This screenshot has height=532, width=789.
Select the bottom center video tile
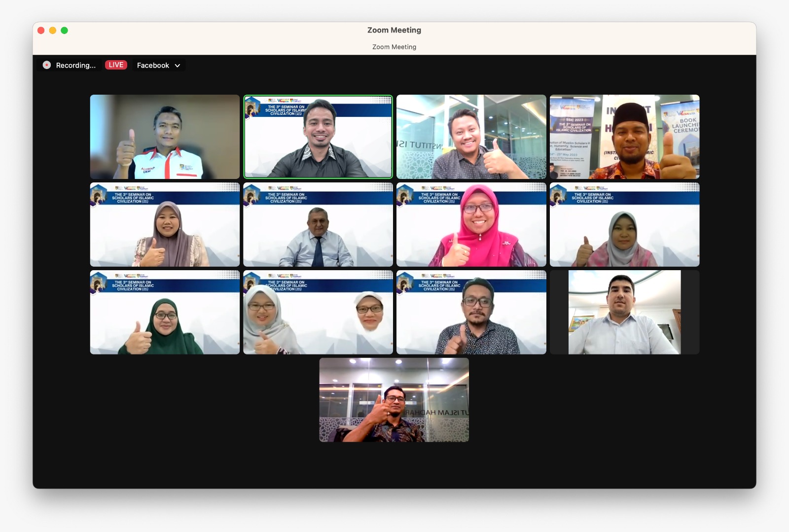(x=394, y=400)
